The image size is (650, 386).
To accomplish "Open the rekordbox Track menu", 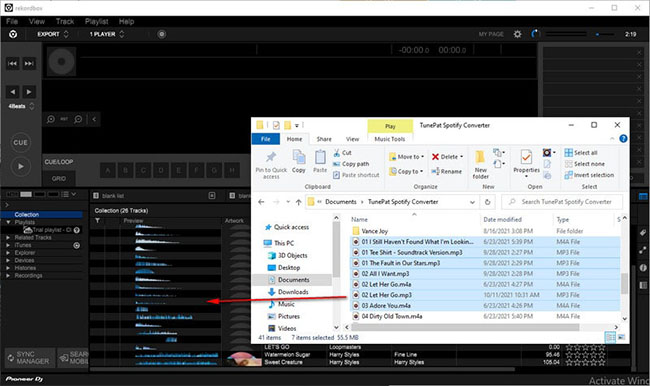I will tap(65, 22).
